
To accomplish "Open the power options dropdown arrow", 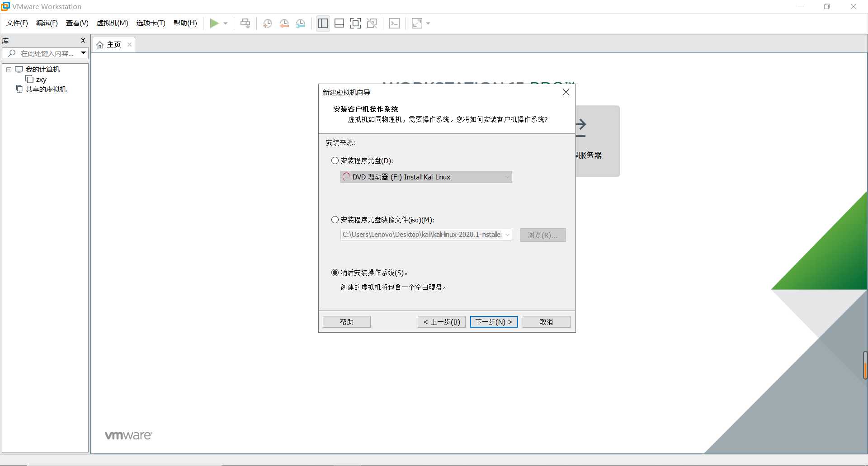I will [x=226, y=24].
